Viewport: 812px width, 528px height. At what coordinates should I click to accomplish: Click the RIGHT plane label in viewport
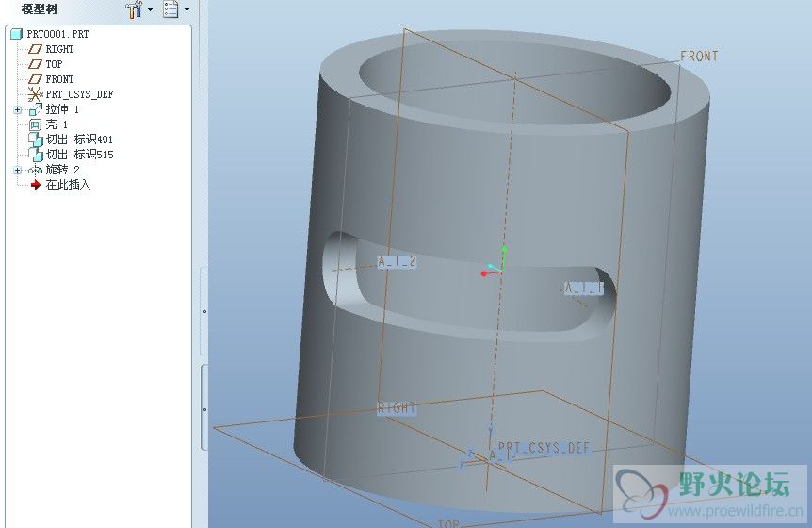397,408
